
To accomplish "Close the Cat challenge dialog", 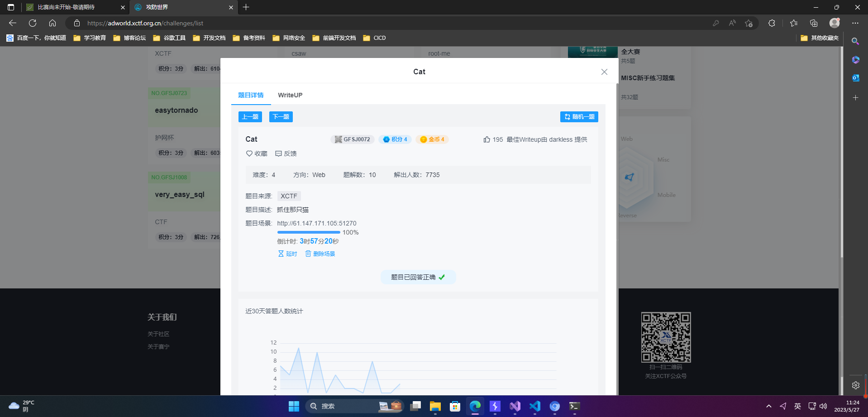I will pos(604,72).
